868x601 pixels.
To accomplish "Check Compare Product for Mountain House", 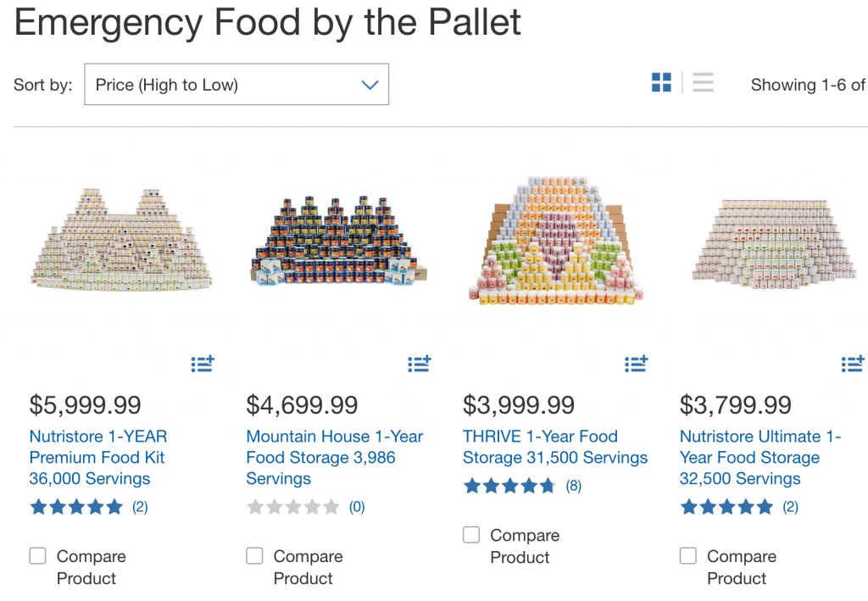I will 254,556.
